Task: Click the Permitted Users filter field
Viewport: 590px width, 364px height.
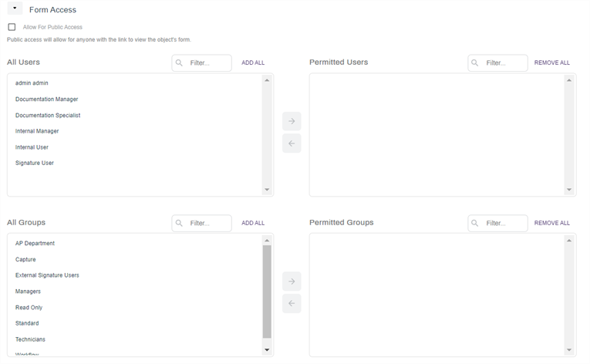Action: click(497, 63)
